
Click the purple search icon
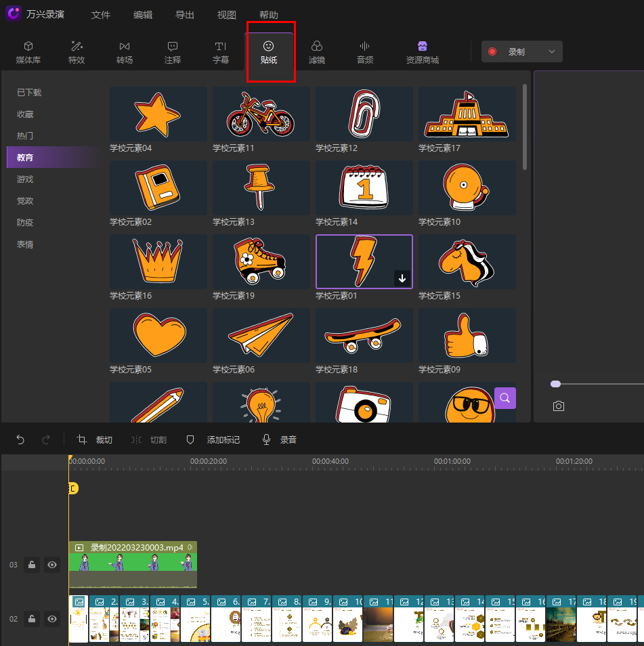505,398
